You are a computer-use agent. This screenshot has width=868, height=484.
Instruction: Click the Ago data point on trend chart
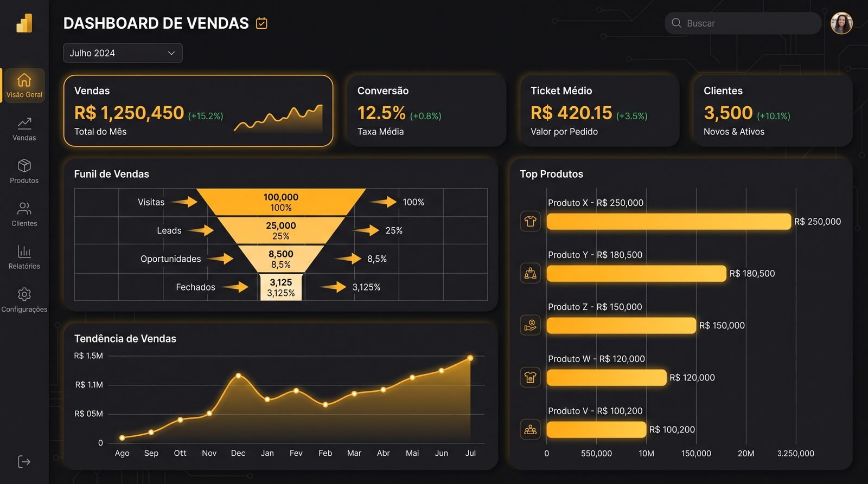pos(122,437)
